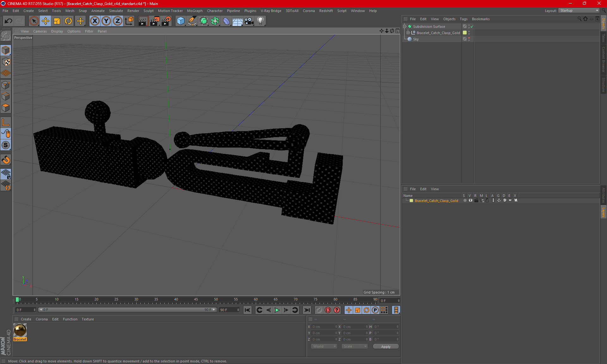607x364 pixels.
Task: Collapse the Subdivision Surface tree item
Action: coord(404,27)
